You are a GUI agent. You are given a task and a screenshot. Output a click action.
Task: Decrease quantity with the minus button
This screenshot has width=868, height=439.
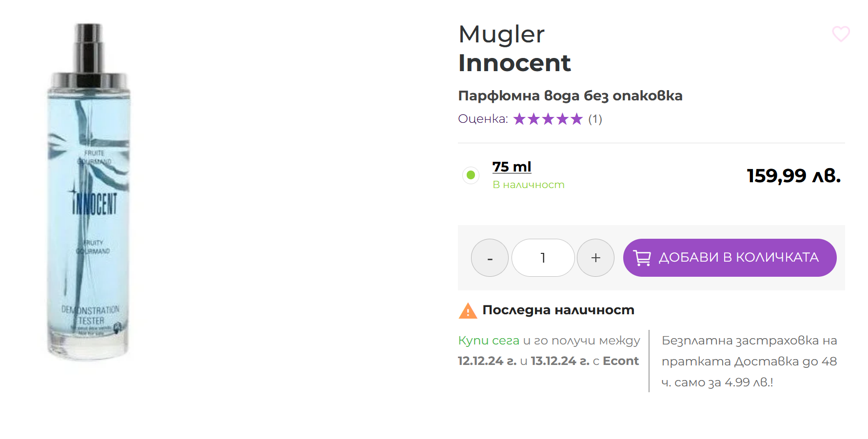[490, 258]
